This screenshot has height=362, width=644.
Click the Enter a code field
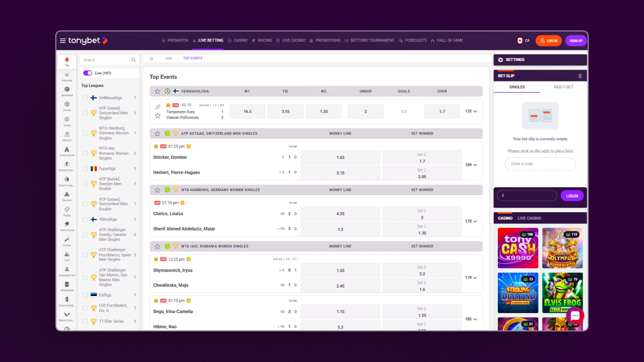pos(540,164)
